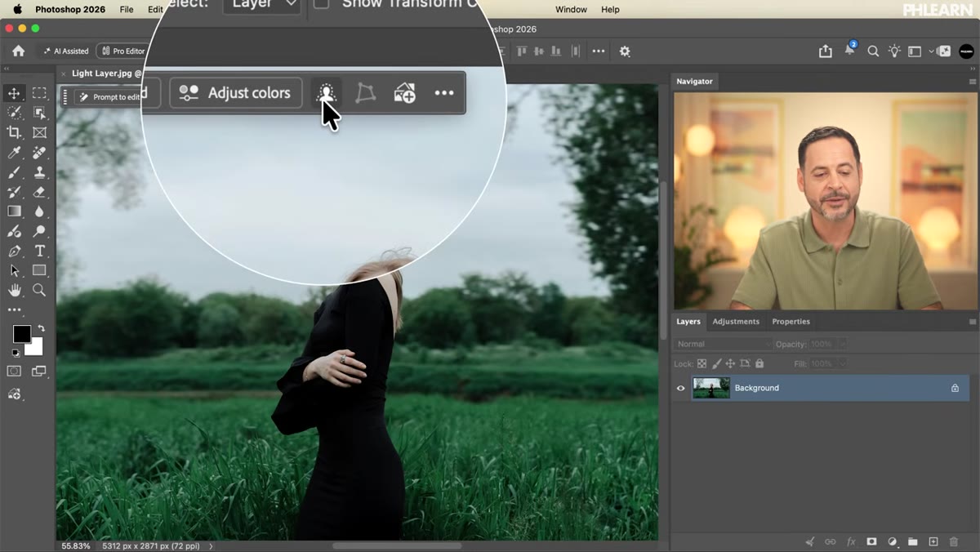
Task: Open the Discover lightbulb panel
Action: point(894,51)
